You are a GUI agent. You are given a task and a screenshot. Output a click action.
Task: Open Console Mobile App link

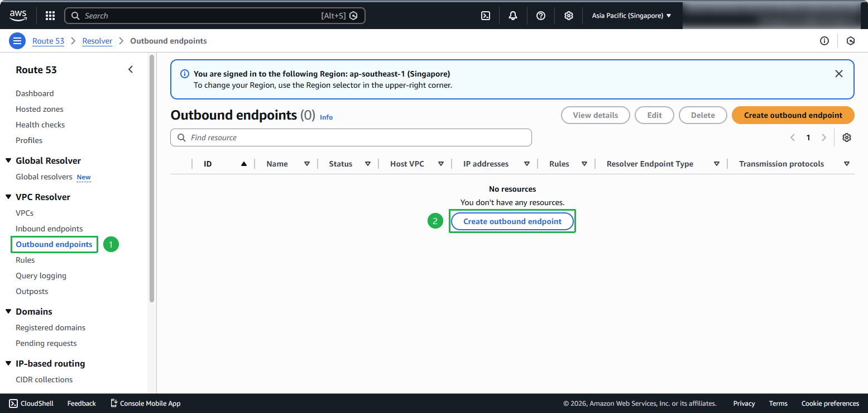[145, 403]
